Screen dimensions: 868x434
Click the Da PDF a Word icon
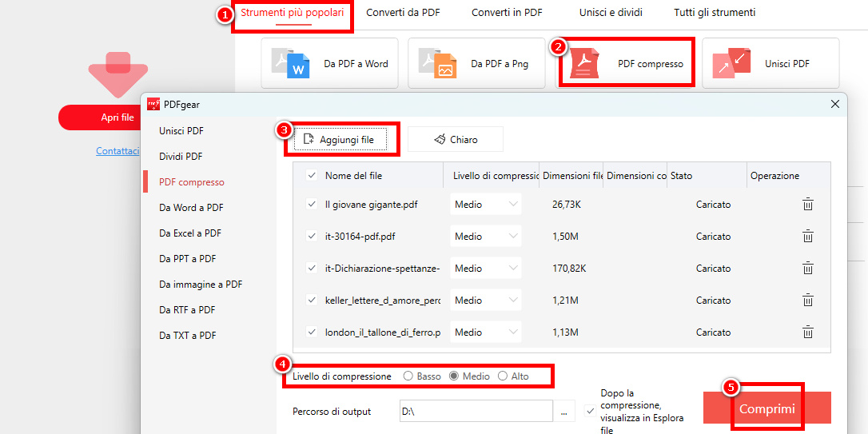(291, 64)
